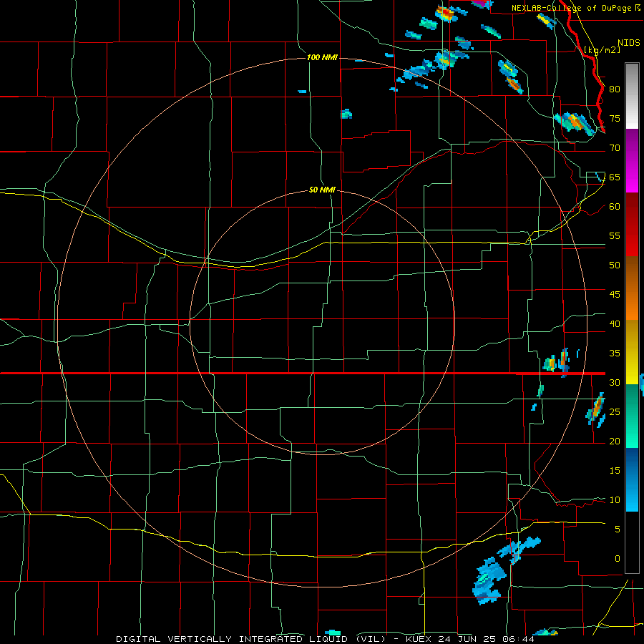Click the 65 value on the scale
644x644 pixels.
pos(615,177)
